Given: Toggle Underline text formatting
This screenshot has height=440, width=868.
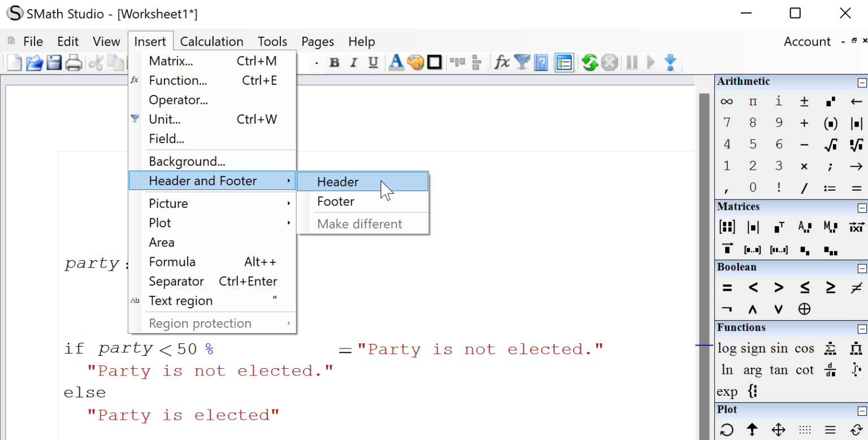Looking at the screenshot, I should (373, 62).
